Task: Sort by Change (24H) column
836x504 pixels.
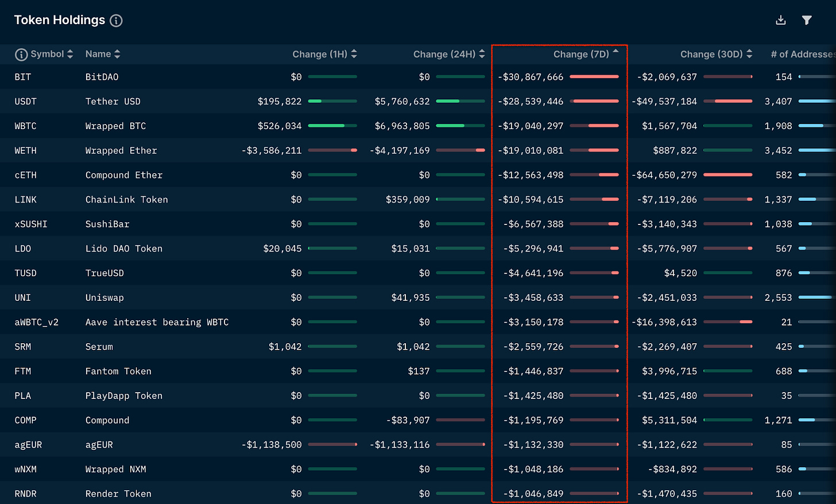Action: click(449, 54)
